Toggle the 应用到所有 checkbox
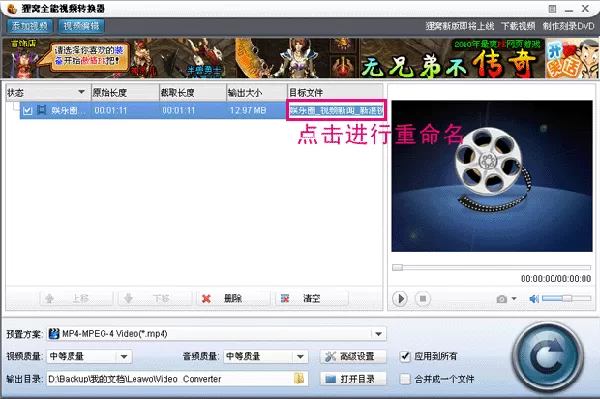Screen dimensions: 600x399 coord(405,357)
